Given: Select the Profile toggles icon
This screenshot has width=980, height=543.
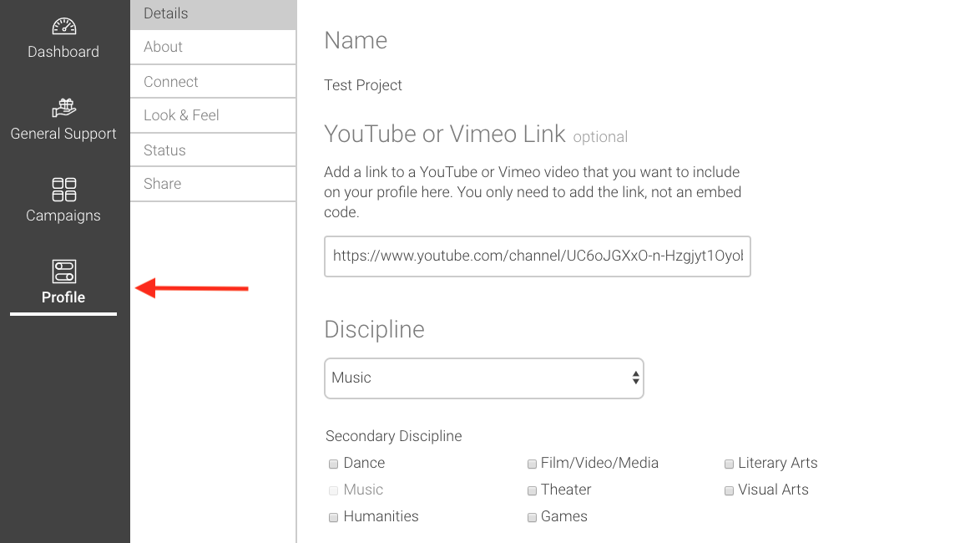Looking at the screenshot, I should tap(63, 271).
